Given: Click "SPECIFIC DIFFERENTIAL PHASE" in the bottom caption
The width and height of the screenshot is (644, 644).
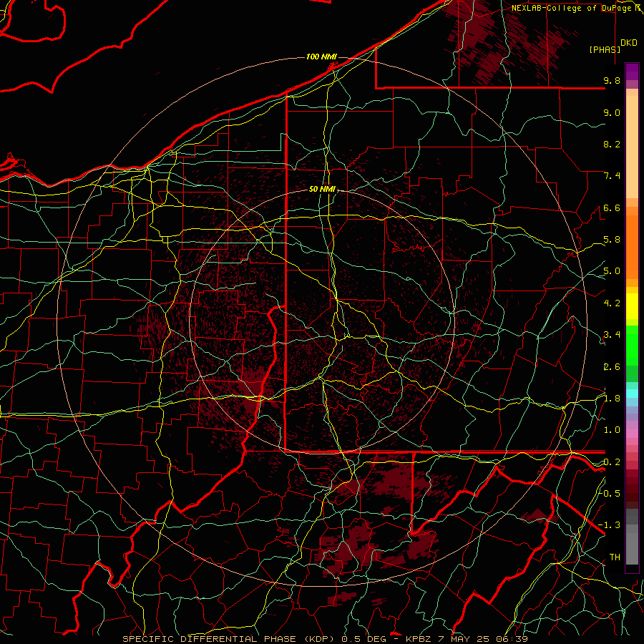Looking at the screenshot, I should tap(209, 639).
